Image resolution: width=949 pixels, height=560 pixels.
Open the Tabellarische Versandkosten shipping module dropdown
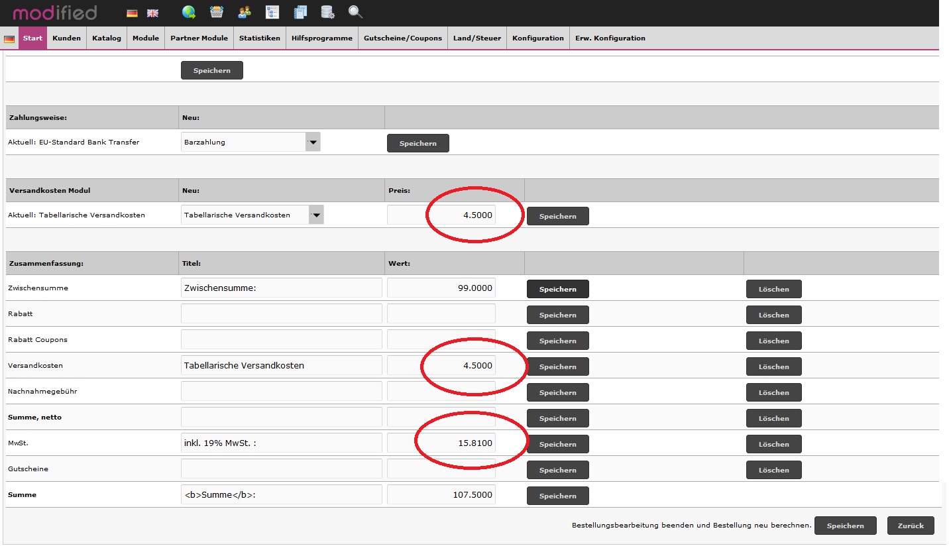(316, 215)
